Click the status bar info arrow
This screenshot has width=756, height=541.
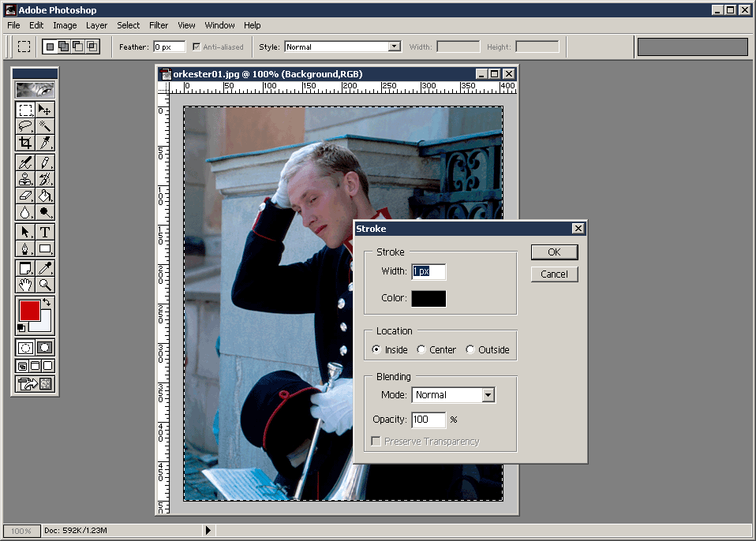pyautogui.click(x=208, y=531)
